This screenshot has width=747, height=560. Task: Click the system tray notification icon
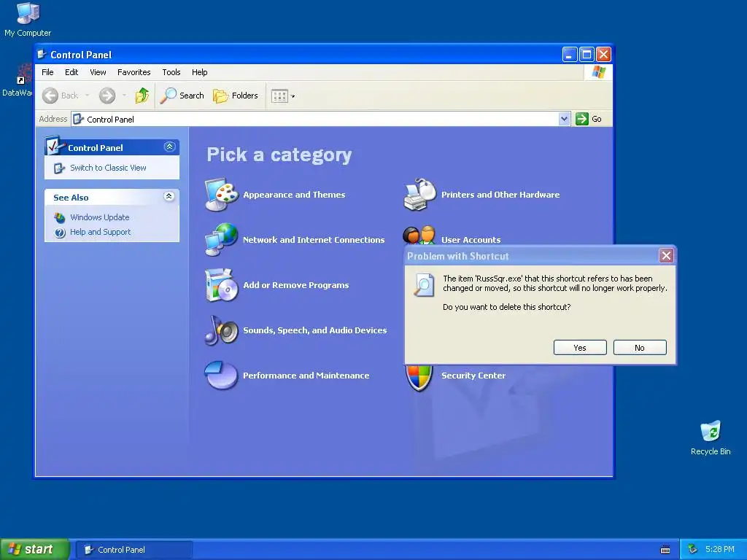pos(693,550)
